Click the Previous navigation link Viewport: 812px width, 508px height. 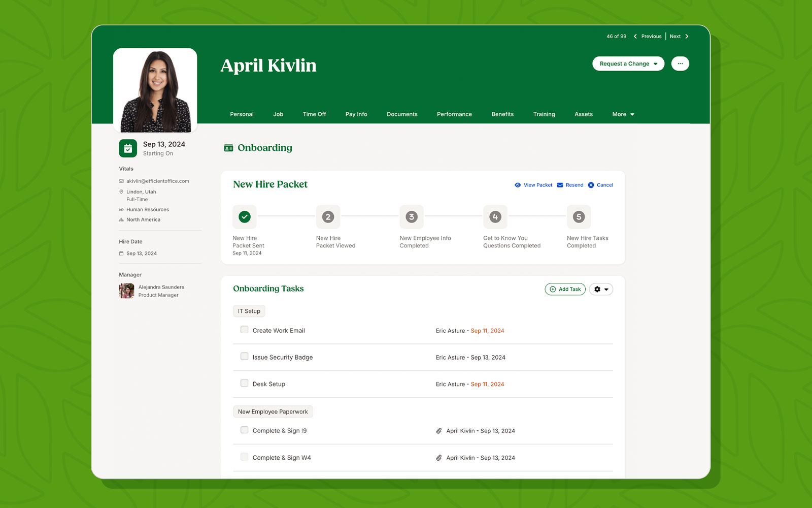[x=651, y=37]
